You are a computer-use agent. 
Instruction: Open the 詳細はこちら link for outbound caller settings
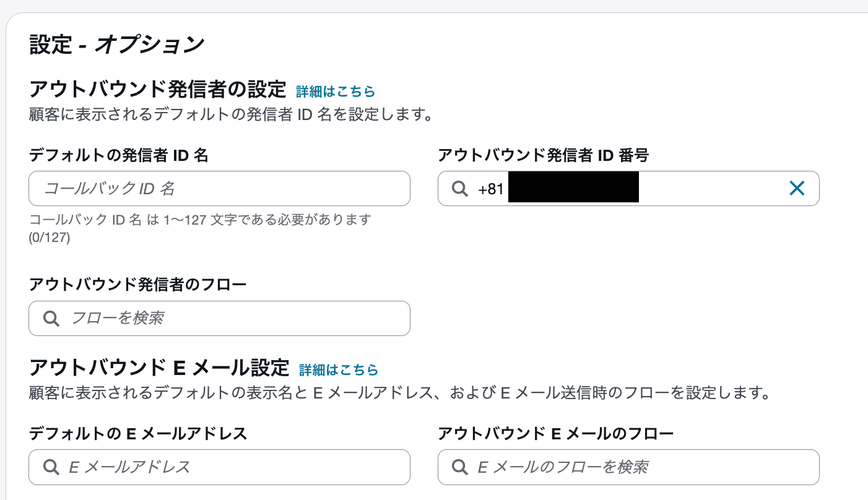(x=335, y=92)
